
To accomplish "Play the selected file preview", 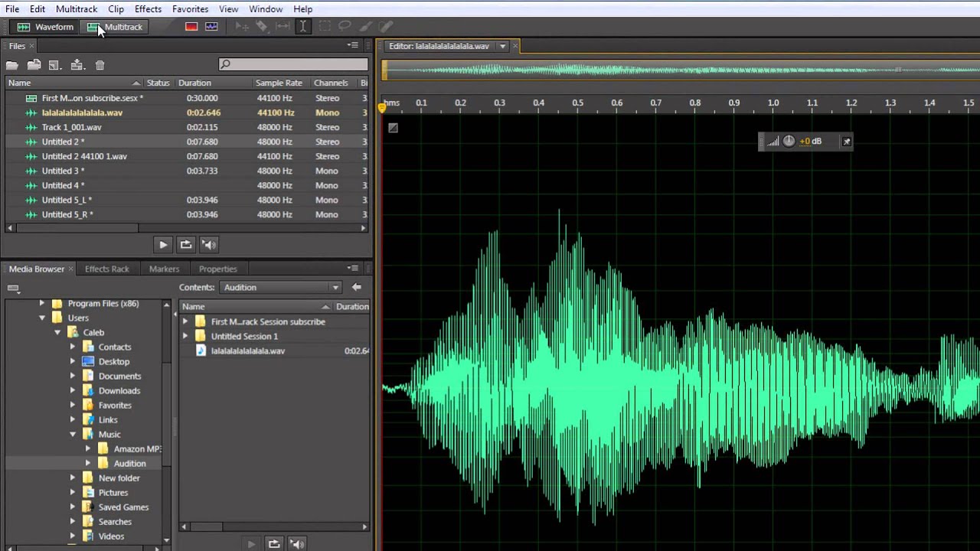I will click(162, 245).
